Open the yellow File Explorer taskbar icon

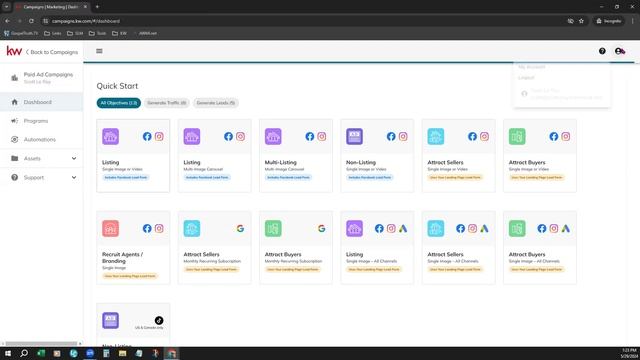coord(122,353)
